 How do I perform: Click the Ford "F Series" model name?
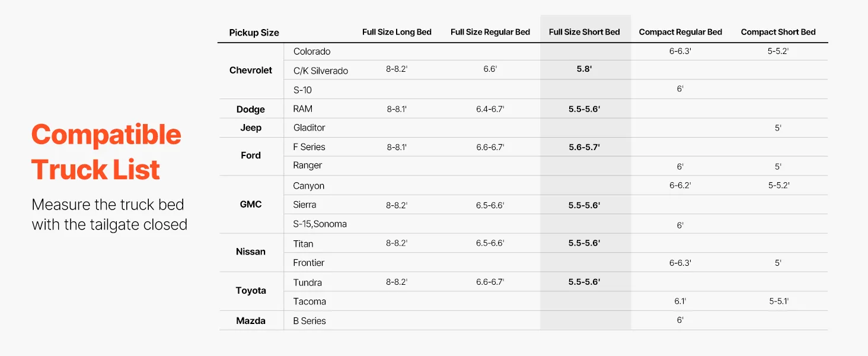pos(309,147)
